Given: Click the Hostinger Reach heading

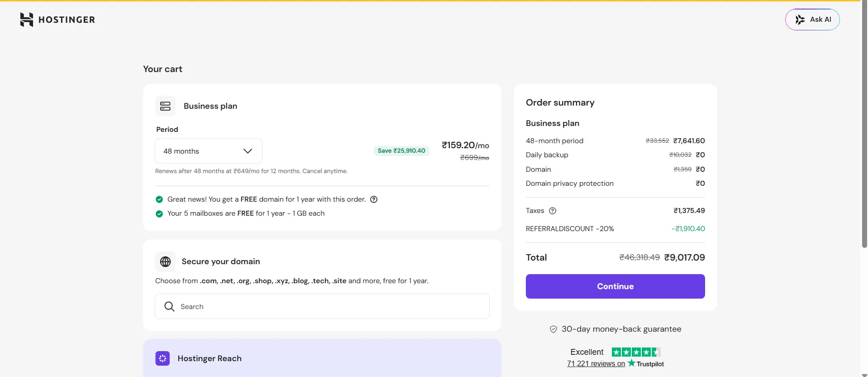Looking at the screenshot, I should (210, 358).
